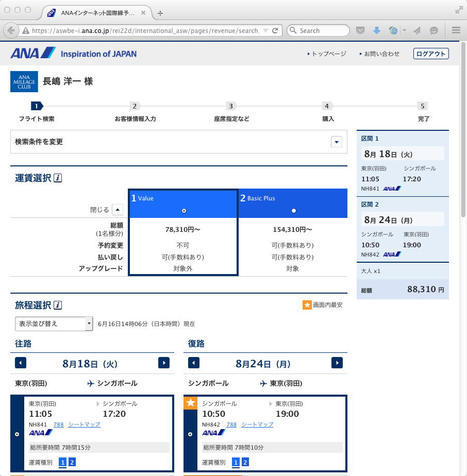Open シートマップ link for NH842
Screen dimensions: 467x476
(257, 424)
